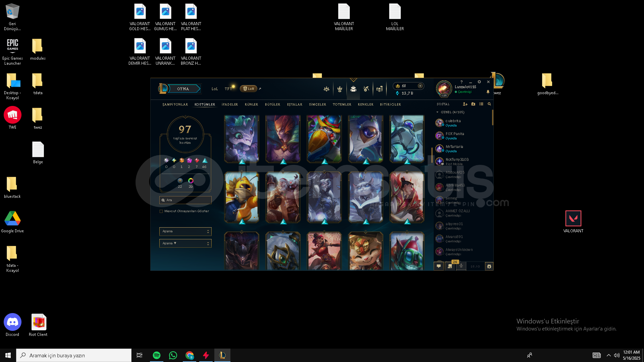Click the purchase RP plus button
This screenshot has height=362, width=644.
[x=420, y=86]
